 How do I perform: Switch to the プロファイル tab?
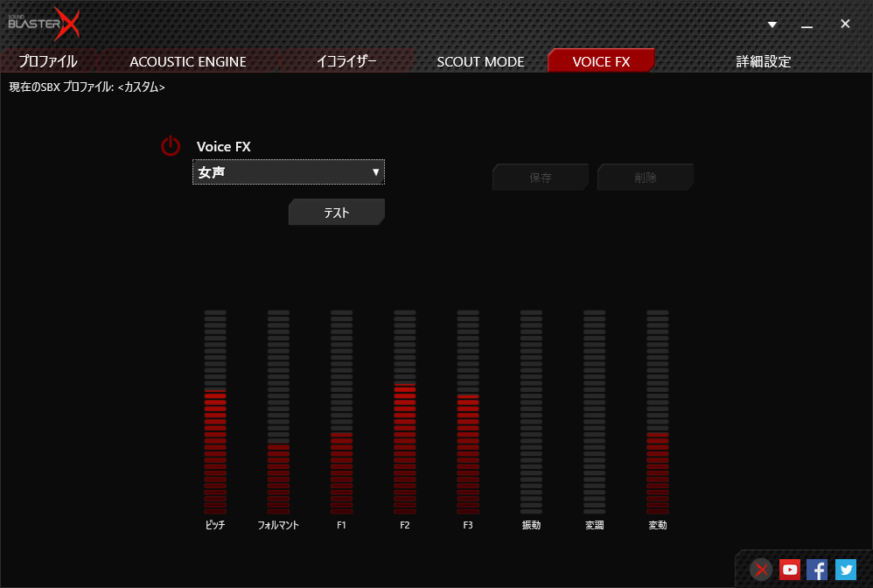[x=48, y=61]
